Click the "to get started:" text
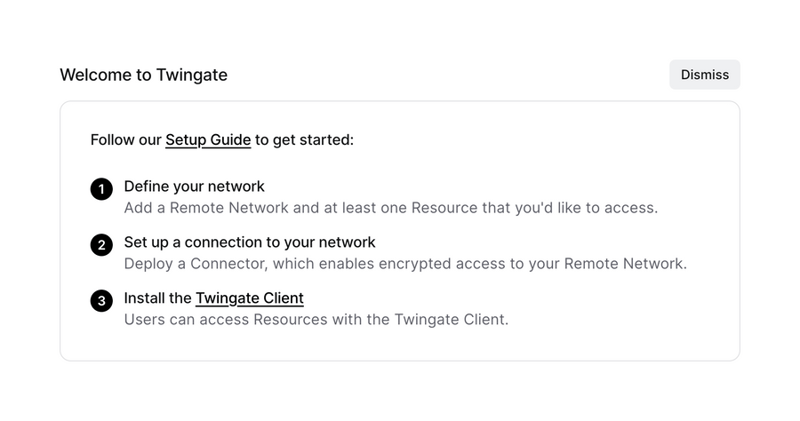 tap(304, 140)
